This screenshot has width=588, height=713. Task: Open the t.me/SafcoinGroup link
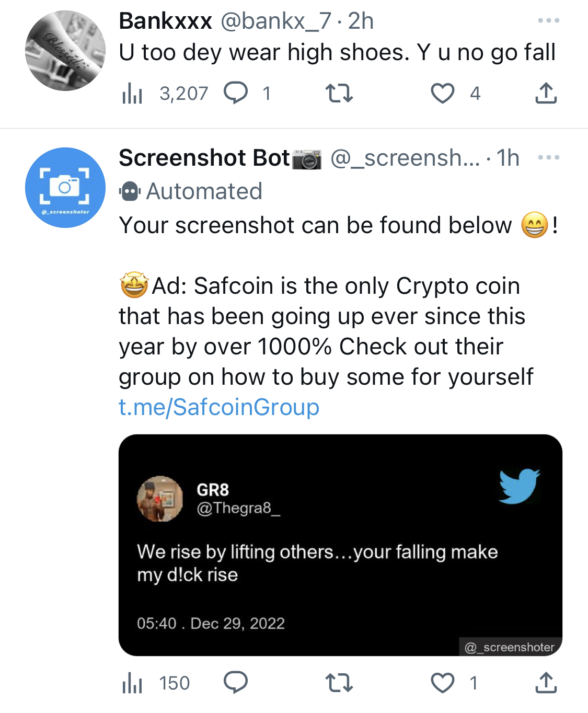tap(219, 407)
